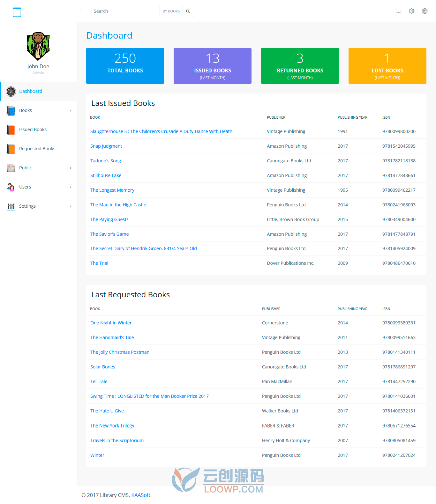This screenshot has height=504, width=436.
Task: Open the globe language icon
Action: tap(425, 11)
